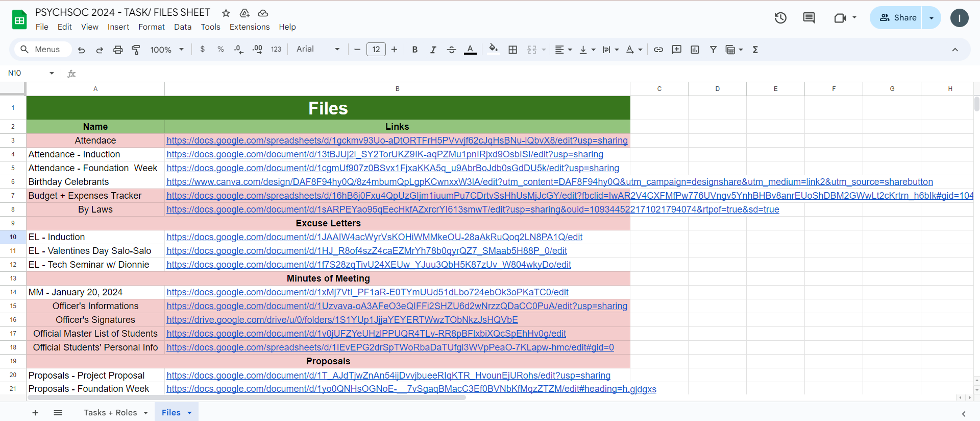The image size is (980, 421).
Task: Show all sheets list button
Action: click(x=58, y=413)
